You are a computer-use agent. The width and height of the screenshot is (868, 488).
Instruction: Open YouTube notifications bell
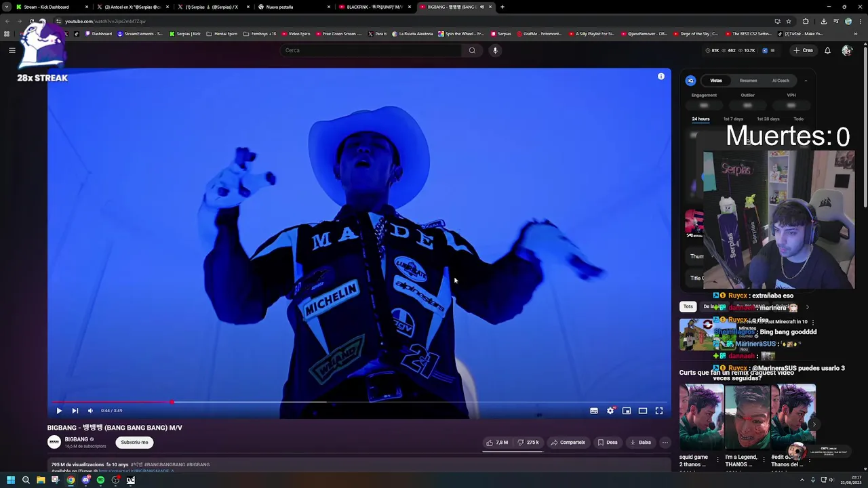point(827,50)
